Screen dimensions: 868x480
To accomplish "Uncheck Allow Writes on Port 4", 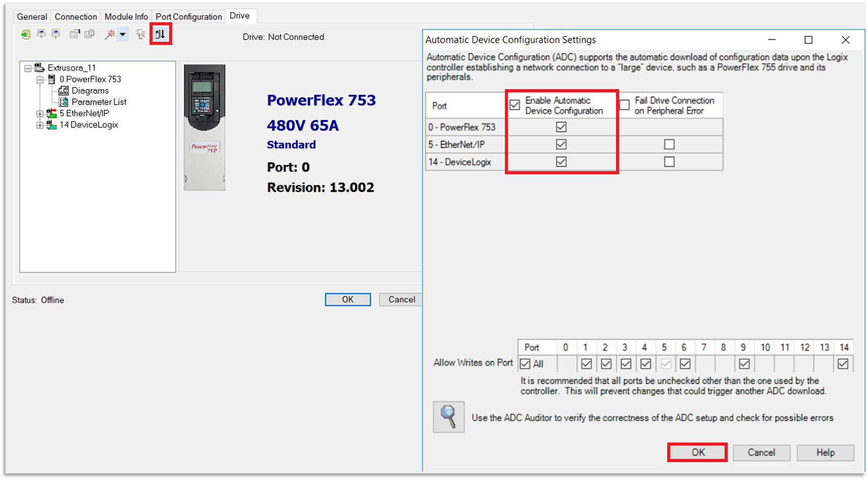I will [645, 364].
